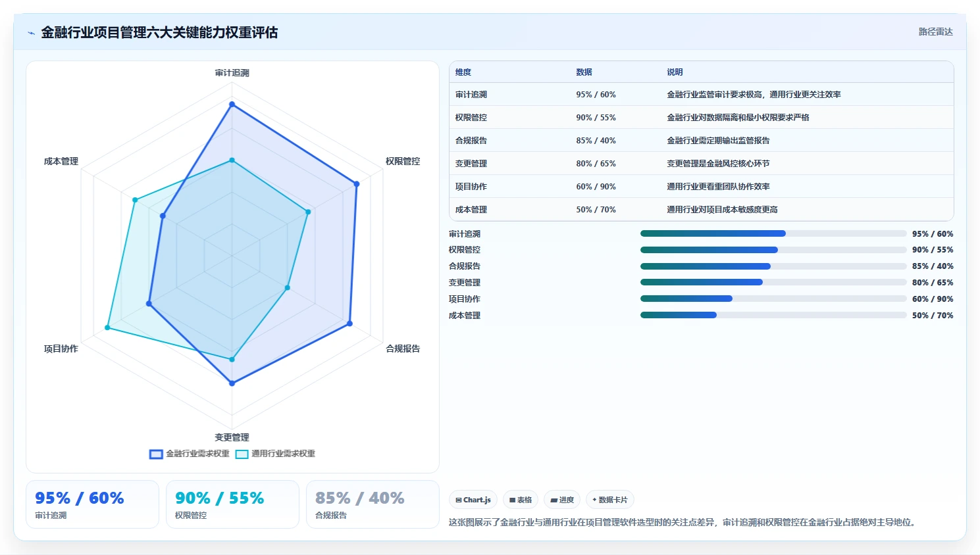Click the 成本管理 progress bar
The image size is (980, 555).
(773, 315)
